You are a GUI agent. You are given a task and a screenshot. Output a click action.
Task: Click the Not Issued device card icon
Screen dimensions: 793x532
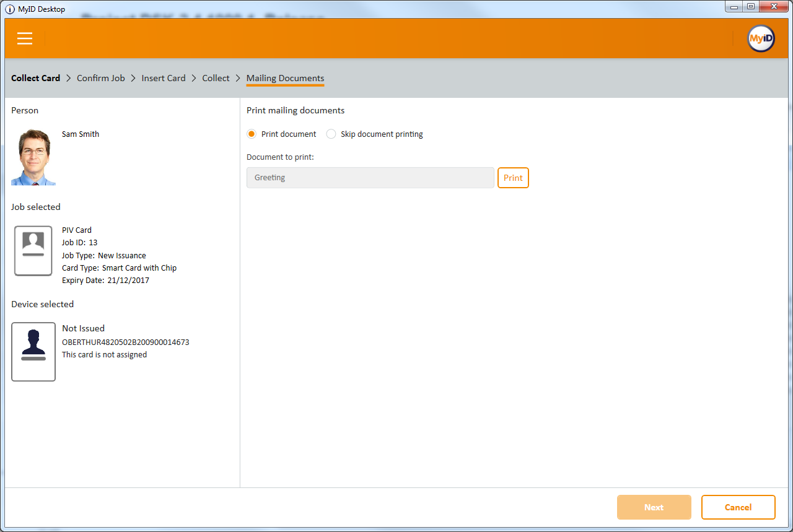(x=33, y=352)
